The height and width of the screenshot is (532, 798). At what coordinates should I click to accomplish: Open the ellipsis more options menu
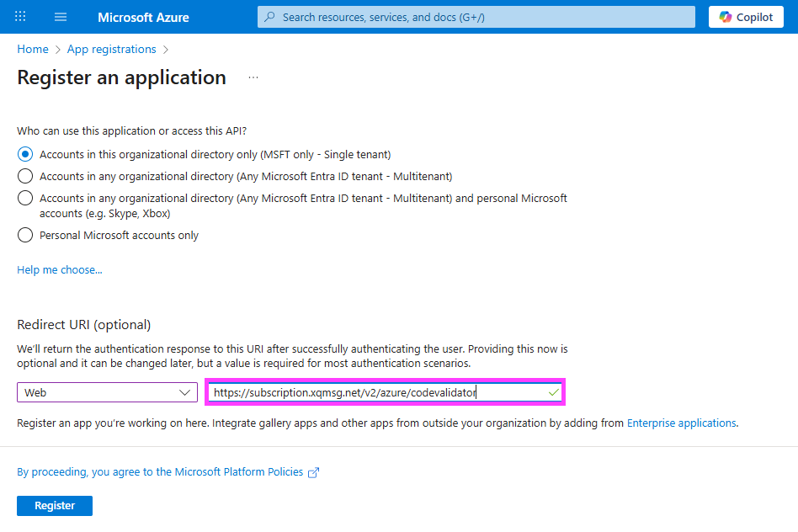point(253,77)
